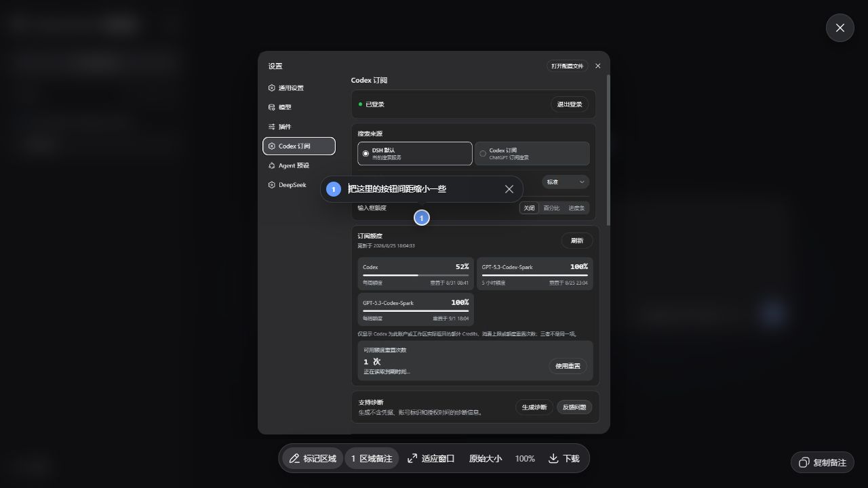Click the 重置于 8/31 08:41 text
The image size is (868, 488).
(450, 283)
